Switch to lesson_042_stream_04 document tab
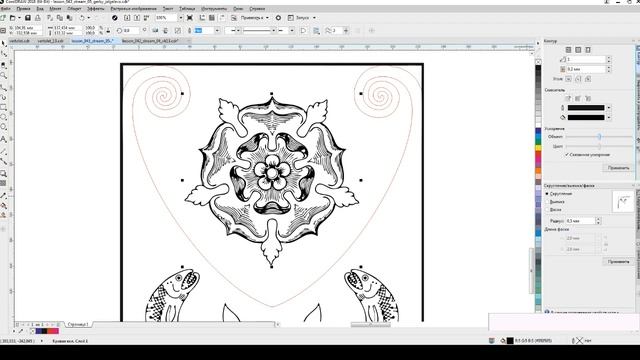The height and width of the screenshot is (360, 640). click(150, 41)
